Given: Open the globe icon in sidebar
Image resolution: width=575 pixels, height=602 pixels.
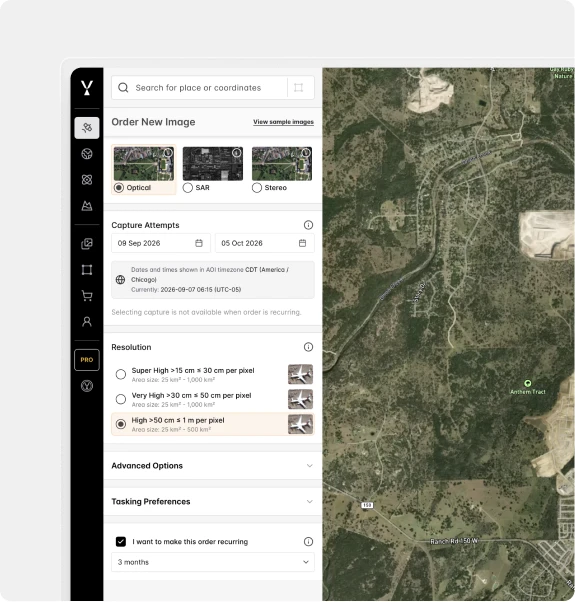Looking at the screenshot, I should click(x=87, y=154).
